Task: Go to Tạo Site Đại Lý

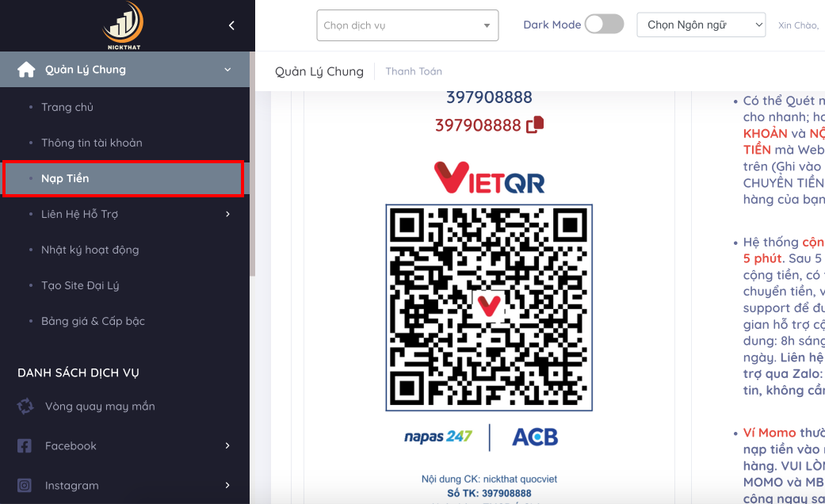Action: 80,285
